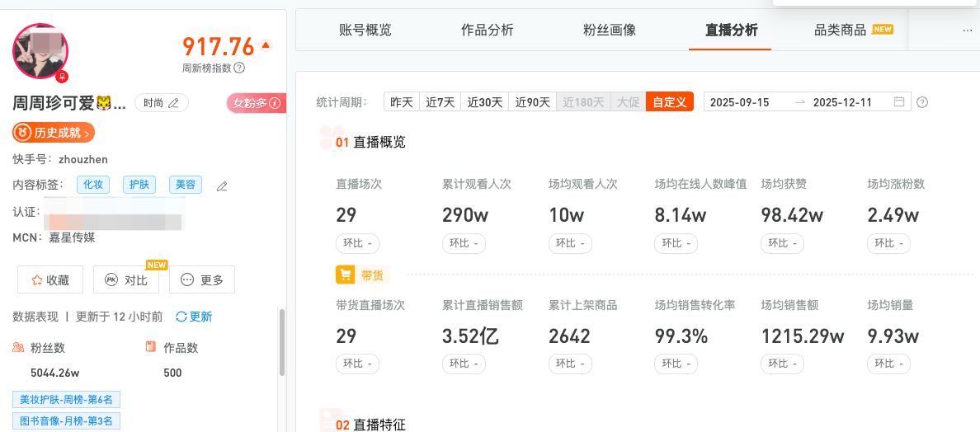Click the 02 直播特征 section heading
This screenshot has height=432, width=980.
pos(370,425)
